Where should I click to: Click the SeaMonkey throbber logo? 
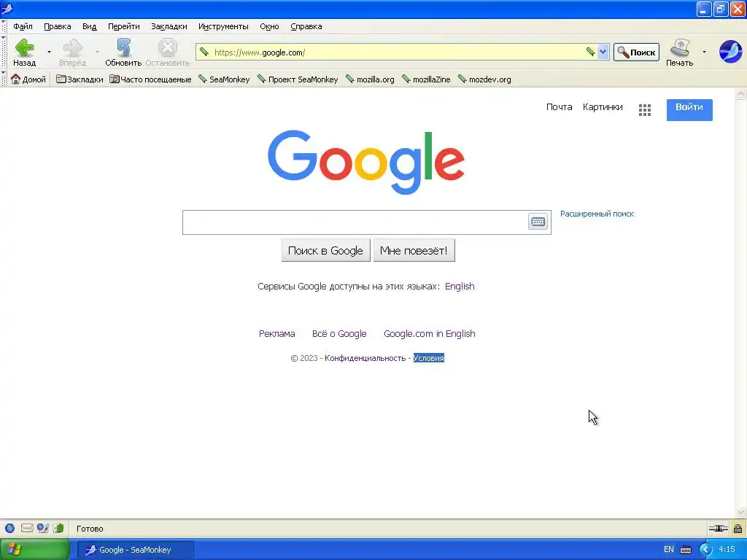[730, 52]
